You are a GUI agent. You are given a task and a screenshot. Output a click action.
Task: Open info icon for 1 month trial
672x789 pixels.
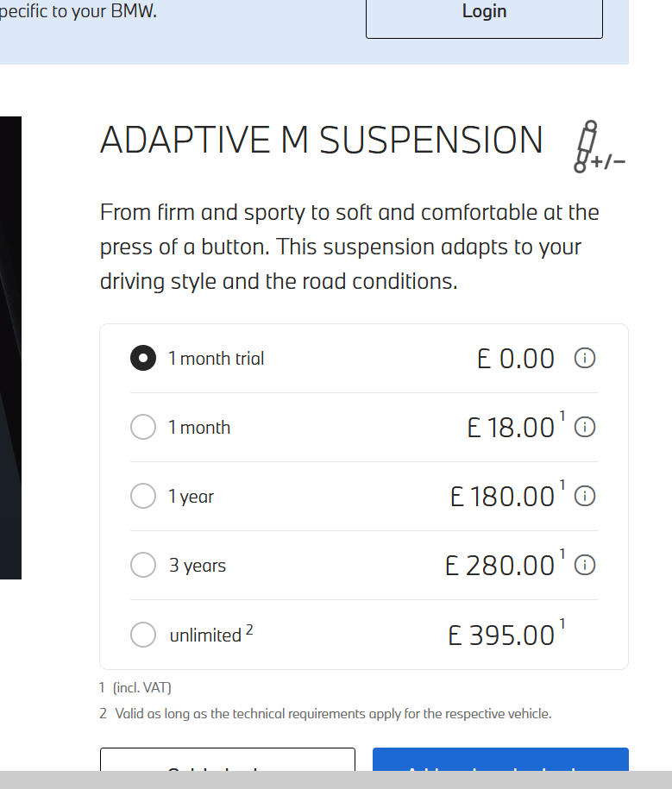coord(585,358)
